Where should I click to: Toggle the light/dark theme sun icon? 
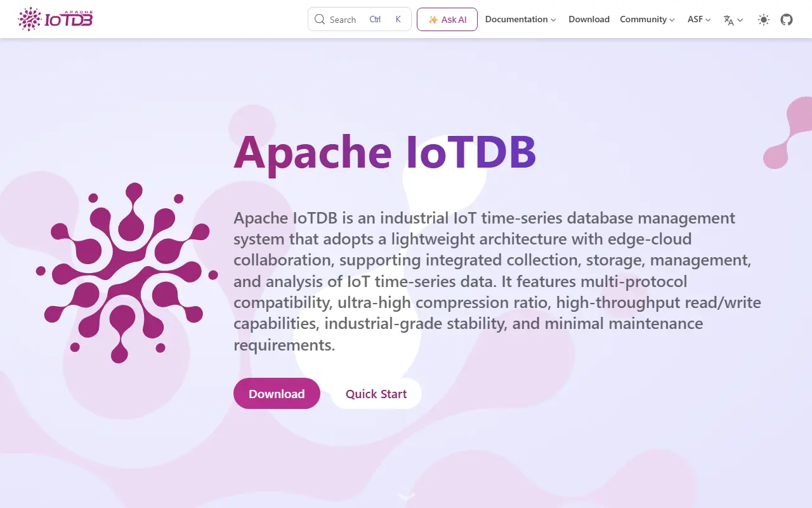click(764, 20)
